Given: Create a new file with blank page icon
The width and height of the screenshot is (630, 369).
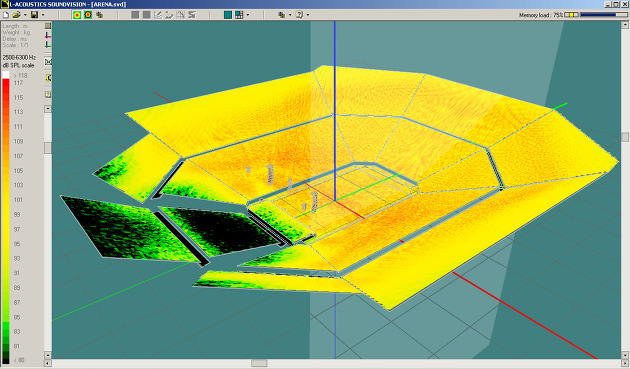Looking at the screenshot, I should coord(6,15).
